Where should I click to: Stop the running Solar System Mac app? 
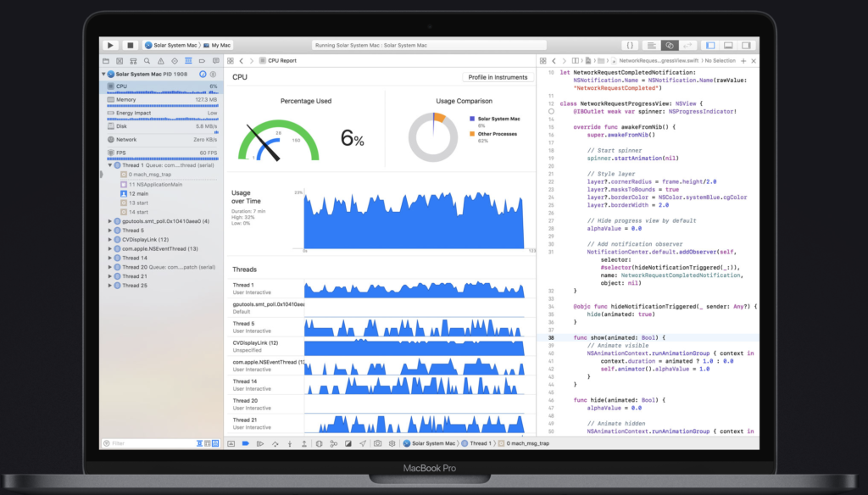point(131,45)
